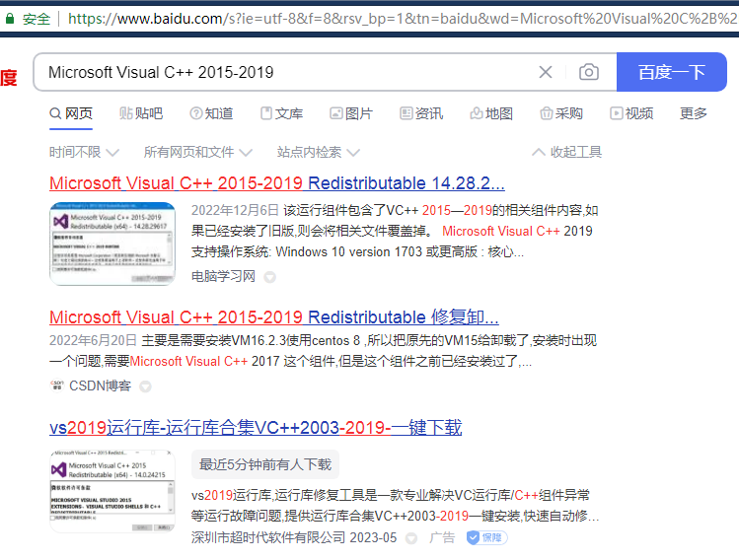Expand dropdown arrow next to CSDN博客
Image resolution: width=739 pixels, height=560 pixels.
(x=146, y=386)
